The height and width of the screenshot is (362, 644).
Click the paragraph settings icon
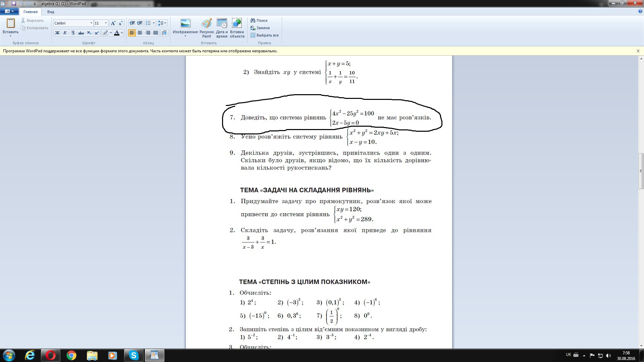point(164,33)
